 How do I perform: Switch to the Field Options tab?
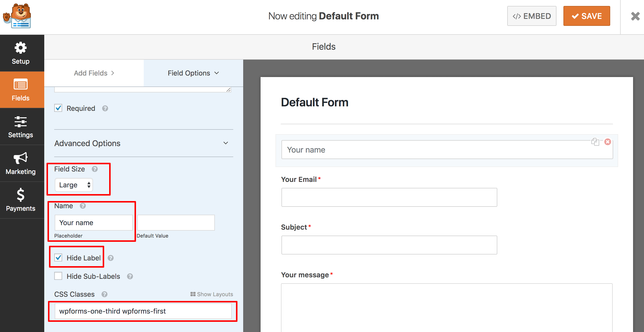(193, 73)
